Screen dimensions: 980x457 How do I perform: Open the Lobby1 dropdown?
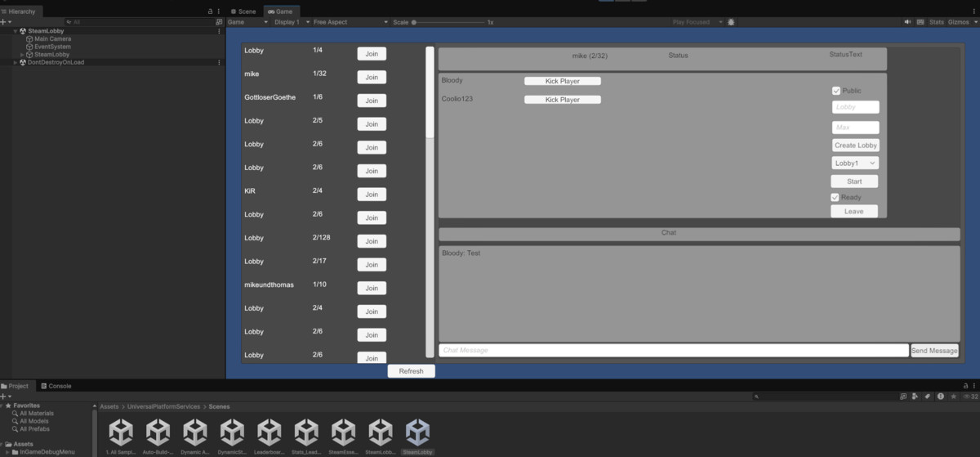click(x=854, y=164)
